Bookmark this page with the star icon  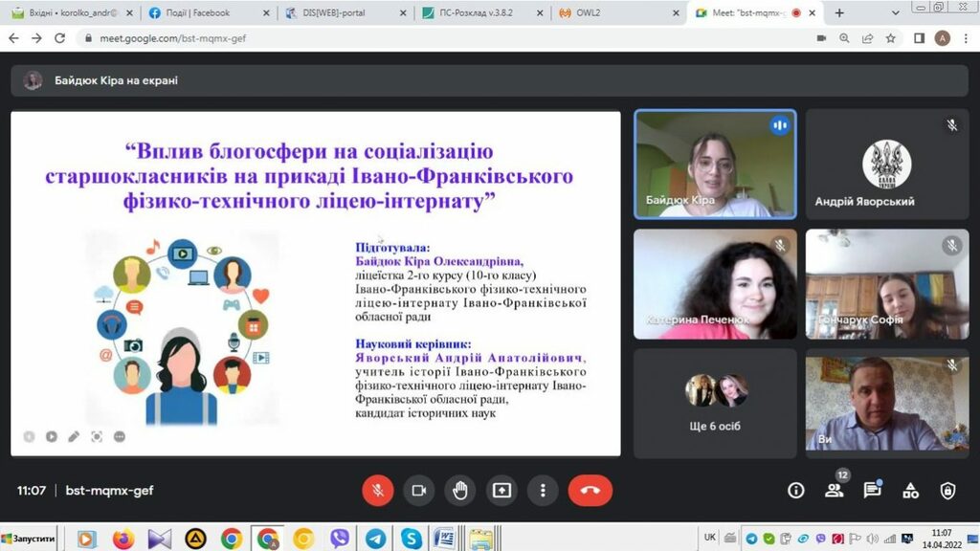click(x=891, y=38)
